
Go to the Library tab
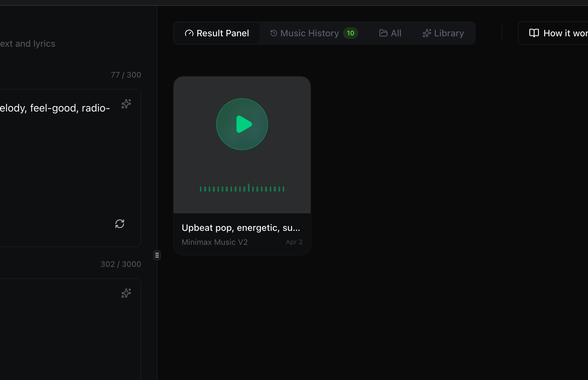(449, 33)
